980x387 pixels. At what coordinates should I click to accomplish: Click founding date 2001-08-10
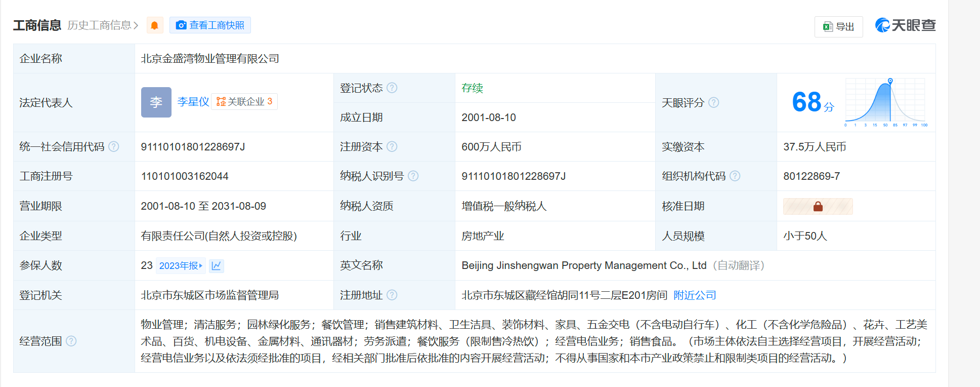[489, 118]
